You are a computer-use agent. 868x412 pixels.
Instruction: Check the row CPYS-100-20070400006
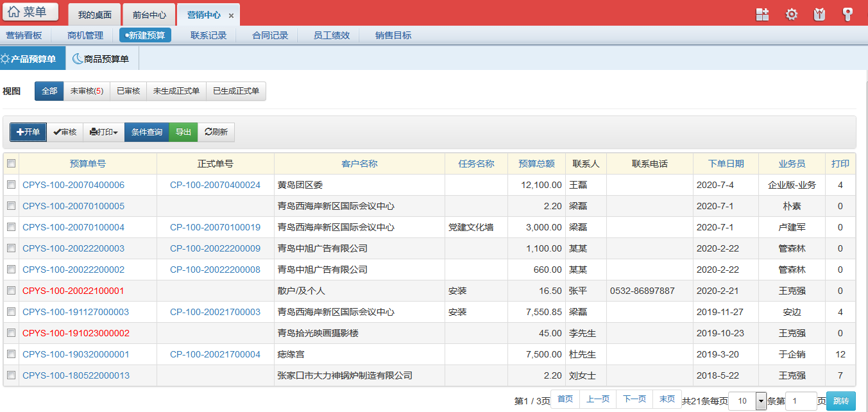tap(11, 185)
